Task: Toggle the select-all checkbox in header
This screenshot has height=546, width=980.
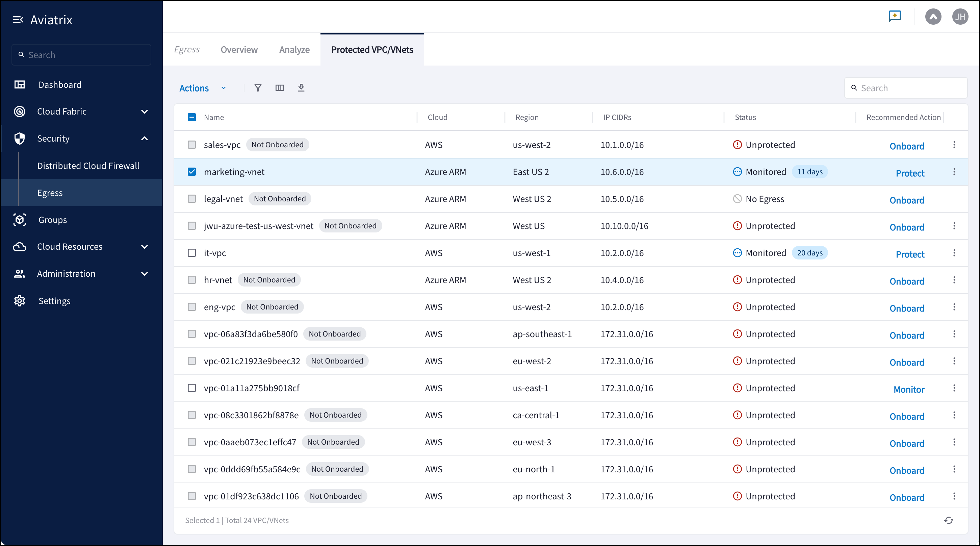Action: click(192, 117)
